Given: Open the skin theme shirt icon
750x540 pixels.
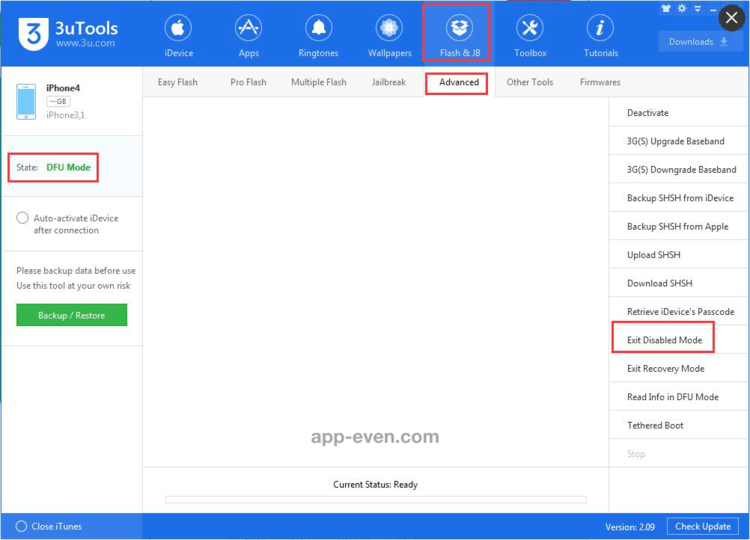Looking at the screenshot, I should (x=665, y=8).
